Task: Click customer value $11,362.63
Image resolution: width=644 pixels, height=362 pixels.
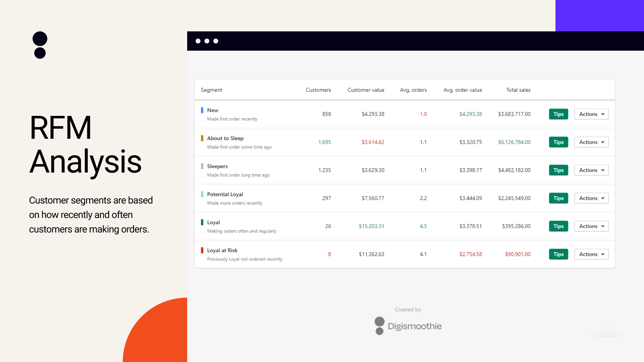Action: [x=372, y=254]
